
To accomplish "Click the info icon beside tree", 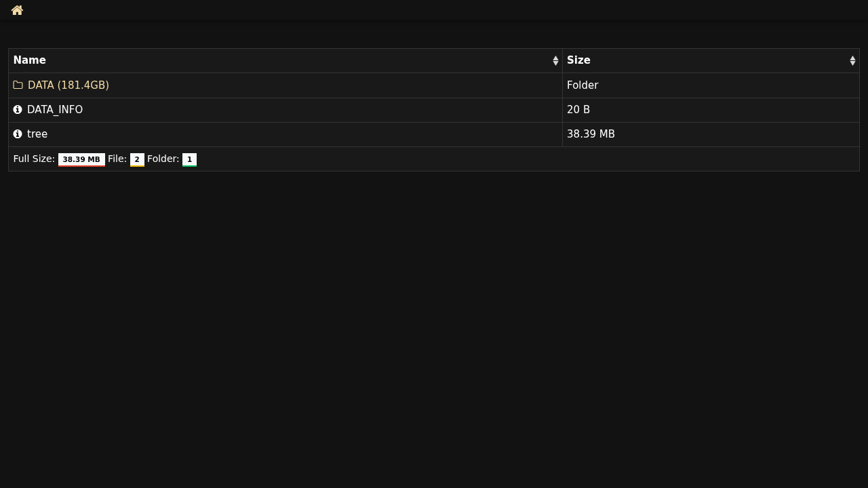I will click(18, 134).
